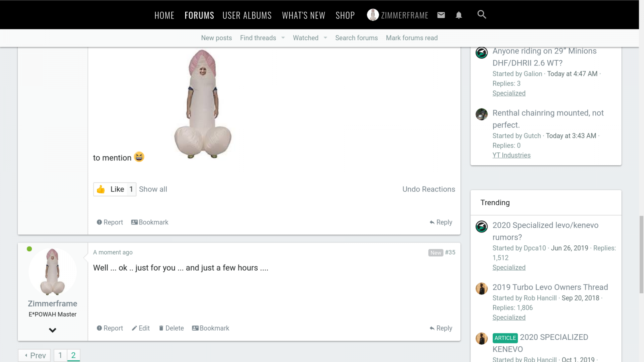
Task: Click the laughing emoji after 'to mention'
Action: pos(139,156)
